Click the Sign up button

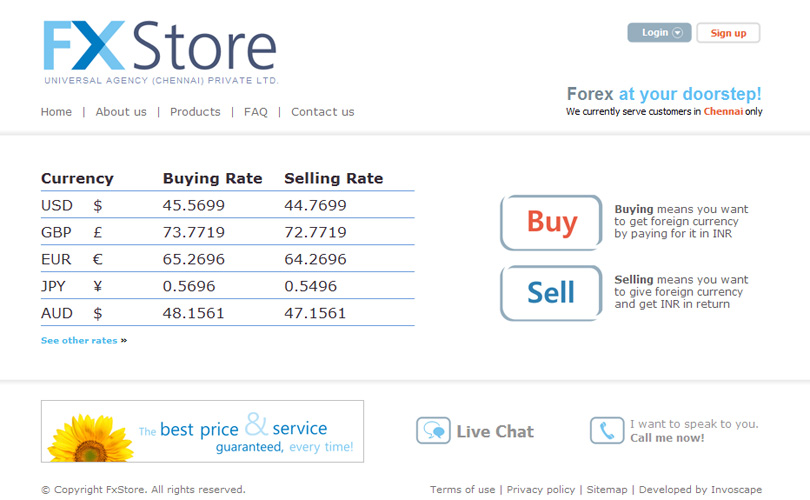[728, 33]
